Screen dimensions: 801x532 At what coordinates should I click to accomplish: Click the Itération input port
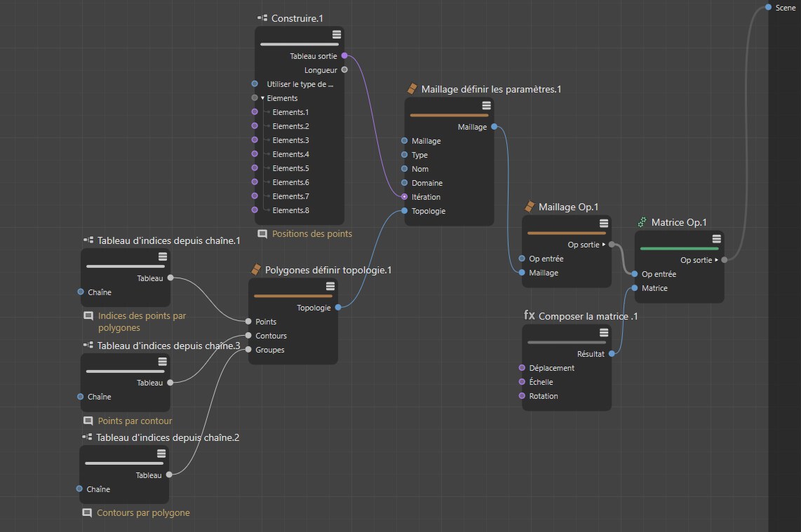point(404,197)
